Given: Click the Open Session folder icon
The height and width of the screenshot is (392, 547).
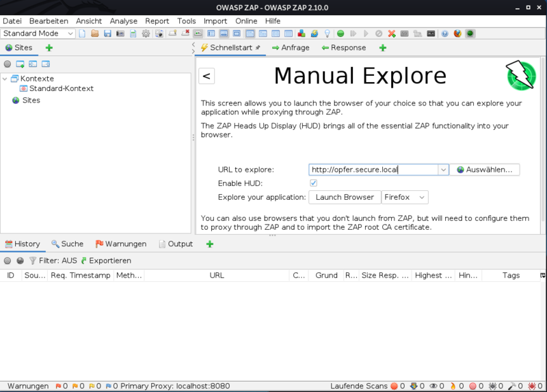Looking at the screenshot, I should pos(95,34).
